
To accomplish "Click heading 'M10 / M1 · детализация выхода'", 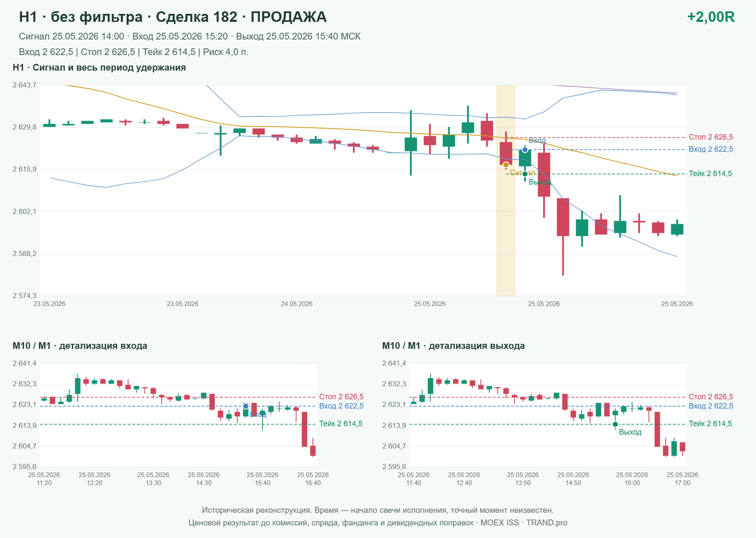I will (453, 346).
